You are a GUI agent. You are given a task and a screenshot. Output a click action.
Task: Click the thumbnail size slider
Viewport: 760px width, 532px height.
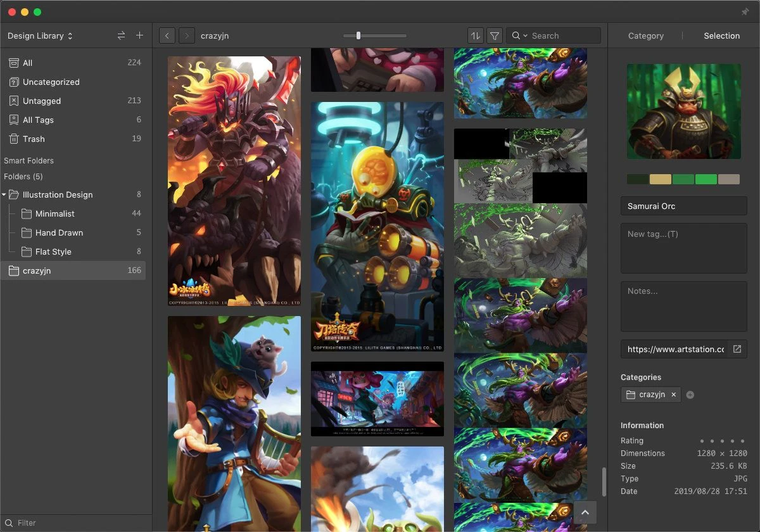358,36
